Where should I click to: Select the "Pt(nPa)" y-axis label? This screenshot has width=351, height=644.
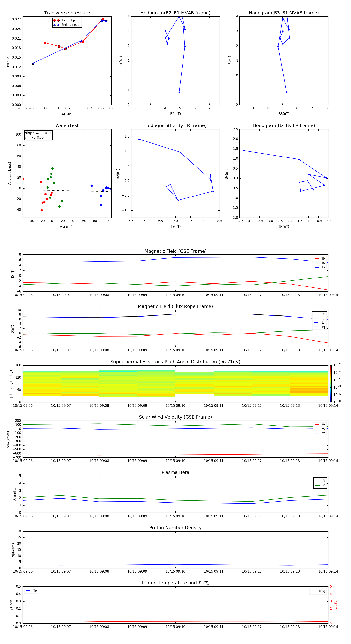pyautogui.click(x=8, y=61)
